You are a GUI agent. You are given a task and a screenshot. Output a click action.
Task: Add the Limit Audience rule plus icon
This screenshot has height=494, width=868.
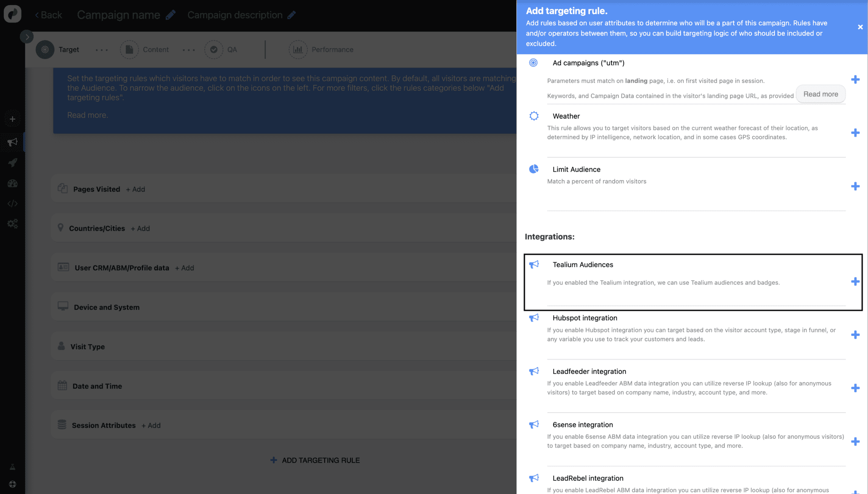855,186
